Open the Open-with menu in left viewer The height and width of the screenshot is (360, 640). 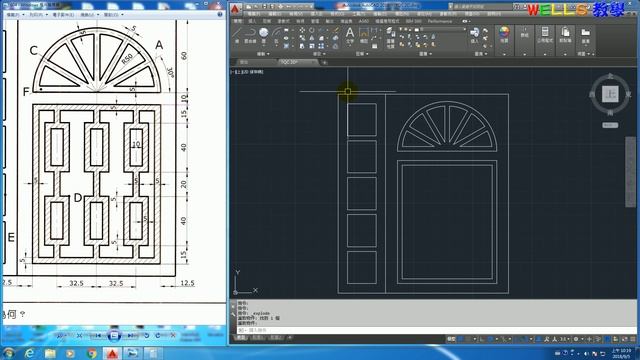(113, 15)
